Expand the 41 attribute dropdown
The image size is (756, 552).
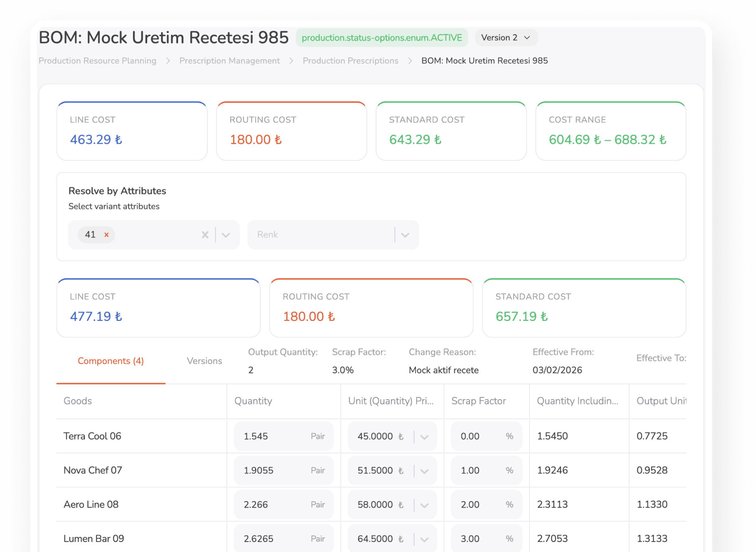click(226, 235)
